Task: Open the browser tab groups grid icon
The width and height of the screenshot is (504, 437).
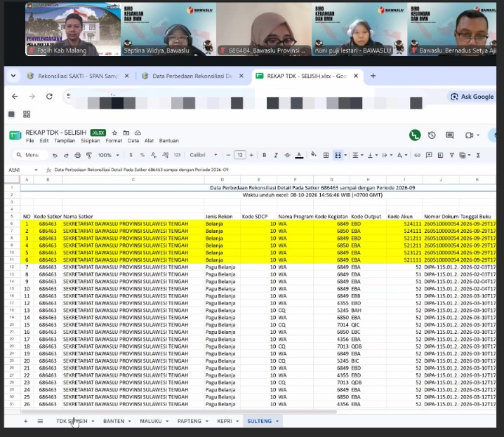Action: (27, 114)
